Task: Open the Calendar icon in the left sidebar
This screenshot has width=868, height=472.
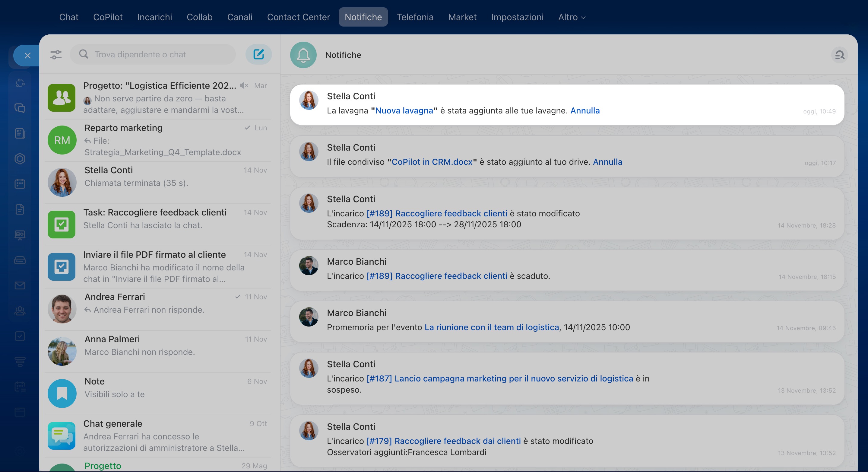Action: click(20, 184)
